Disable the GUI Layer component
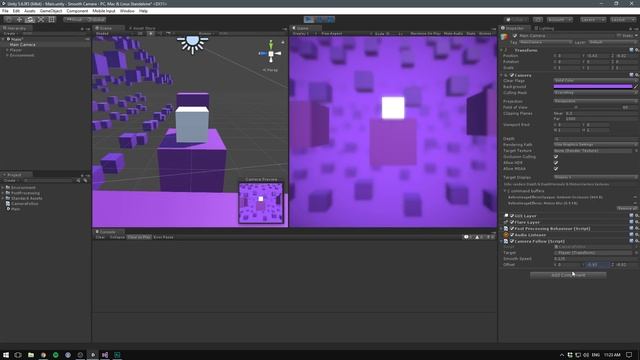 [x=512, y=216]
